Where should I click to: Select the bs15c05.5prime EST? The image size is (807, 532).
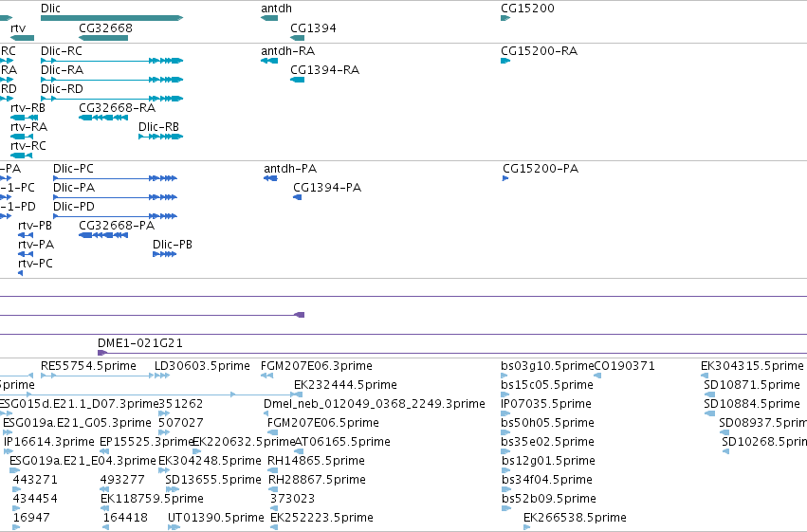(x=505, y=394)
